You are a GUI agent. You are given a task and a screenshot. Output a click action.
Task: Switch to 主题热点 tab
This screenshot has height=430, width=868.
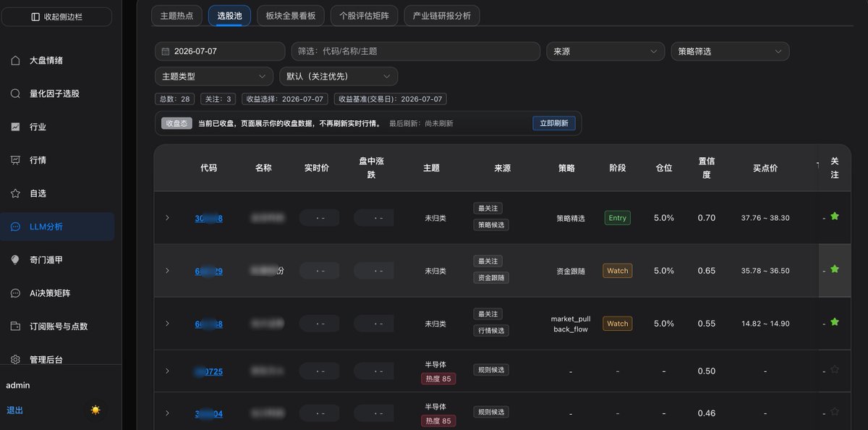click(x=176, y=15)
